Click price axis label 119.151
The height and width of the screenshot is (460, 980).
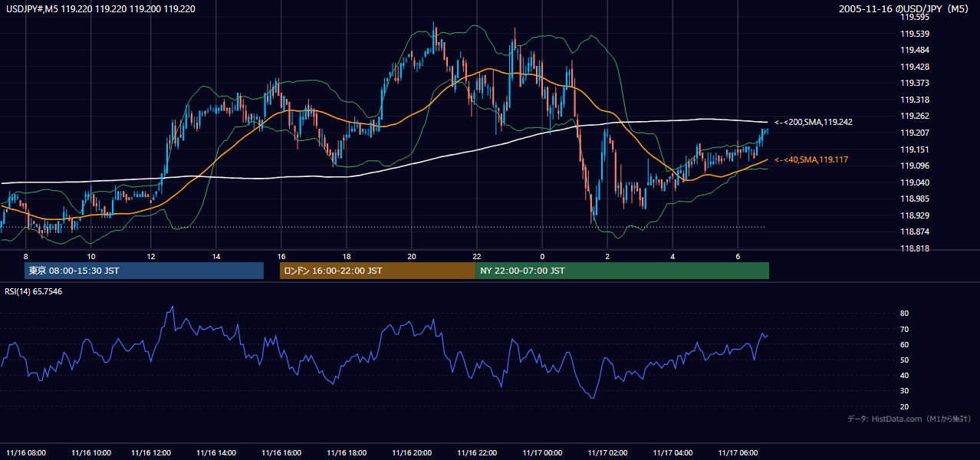915,149
